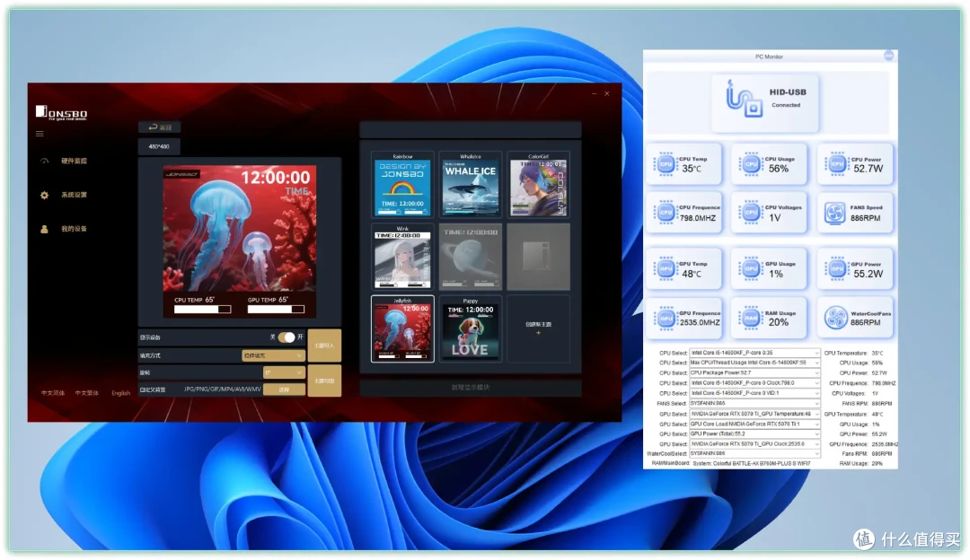Click the fan icon on the WaterCoolFans tile
The width and height of the screenshot is (970, 560).
[x=836, y=319]
